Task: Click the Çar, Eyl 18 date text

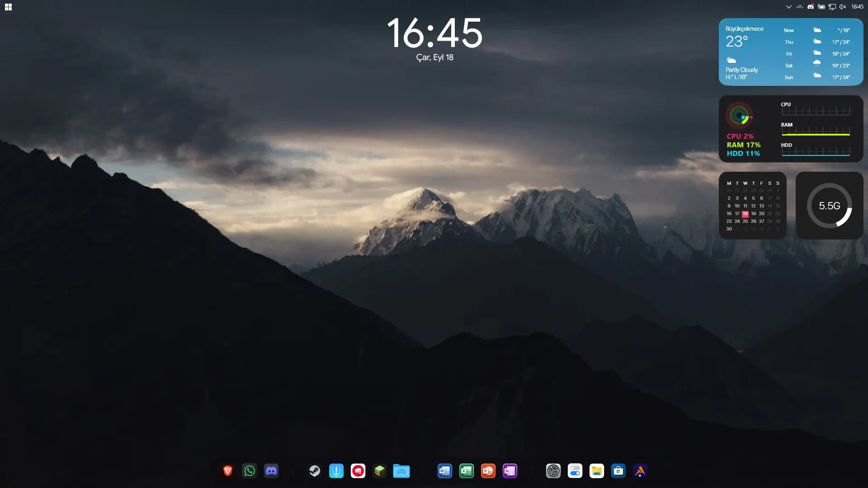Action: click(x=434, y=57)
